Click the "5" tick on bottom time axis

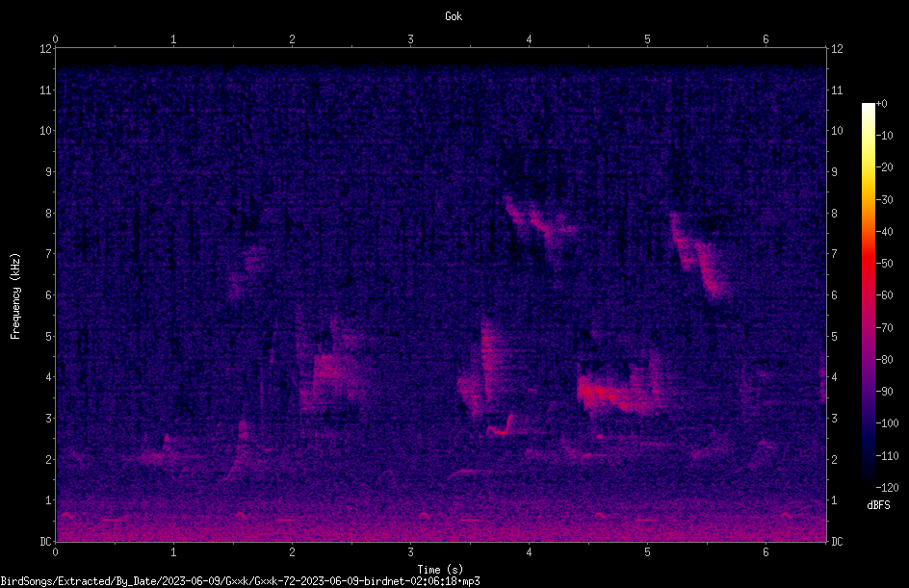pyautogui.click(x=647, y=552)
